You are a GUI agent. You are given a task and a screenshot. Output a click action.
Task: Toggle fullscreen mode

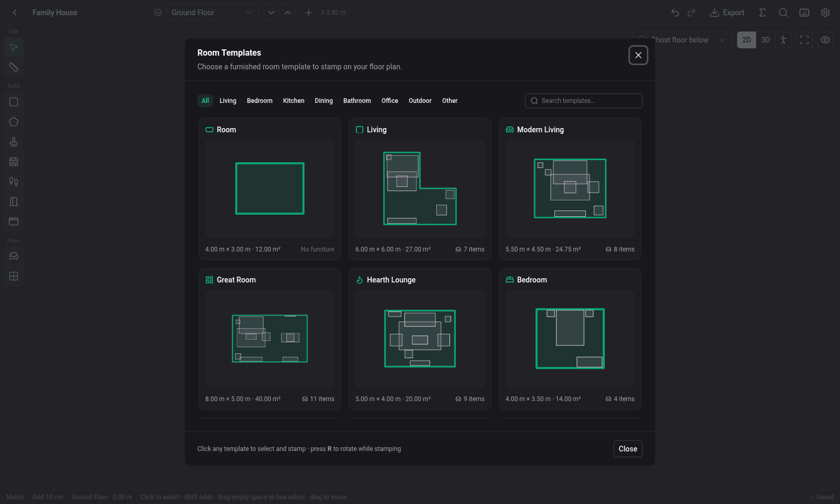click(x=804, y=40)
